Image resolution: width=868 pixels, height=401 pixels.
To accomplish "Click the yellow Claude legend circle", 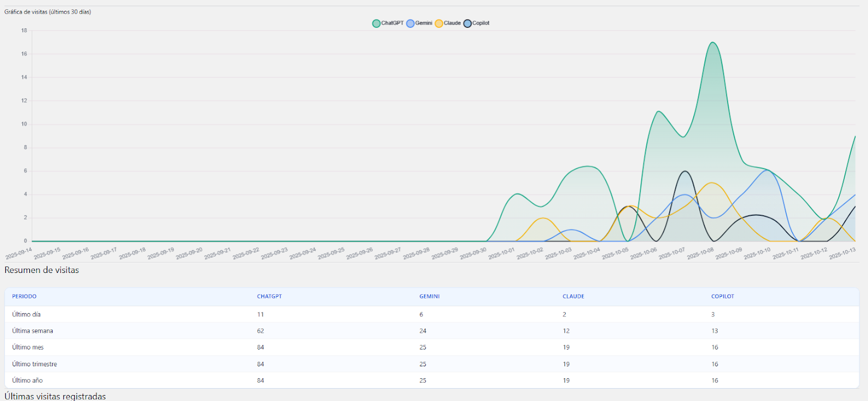I will (x=439, y=23).
